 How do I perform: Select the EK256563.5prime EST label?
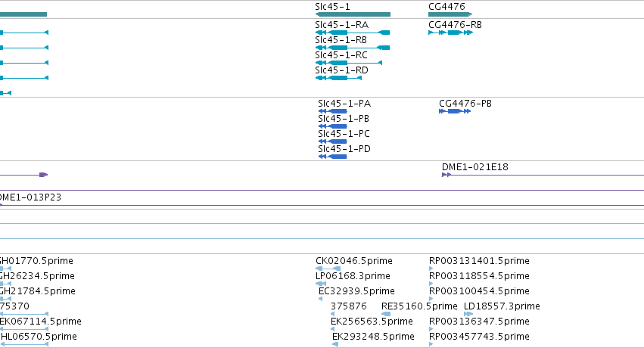click(x=372, y=322)
